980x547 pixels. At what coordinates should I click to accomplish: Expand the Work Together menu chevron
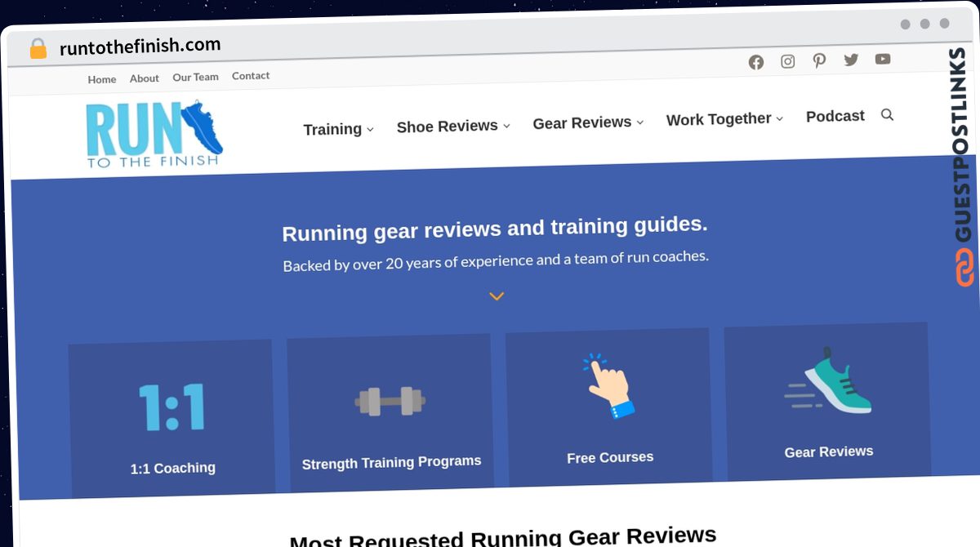pyautogui.click(x=780, y=118)
